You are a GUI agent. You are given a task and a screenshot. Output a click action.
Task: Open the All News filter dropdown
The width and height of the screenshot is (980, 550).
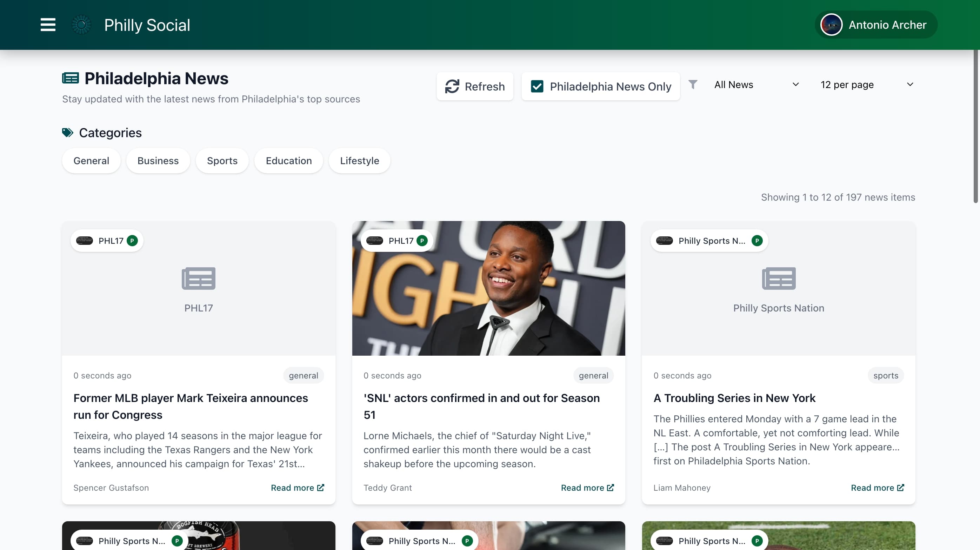click(x=755, y=85)
